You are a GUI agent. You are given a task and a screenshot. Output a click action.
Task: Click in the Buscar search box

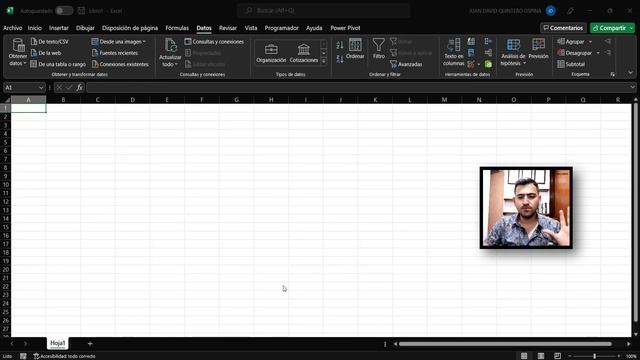tap(324, 11)
